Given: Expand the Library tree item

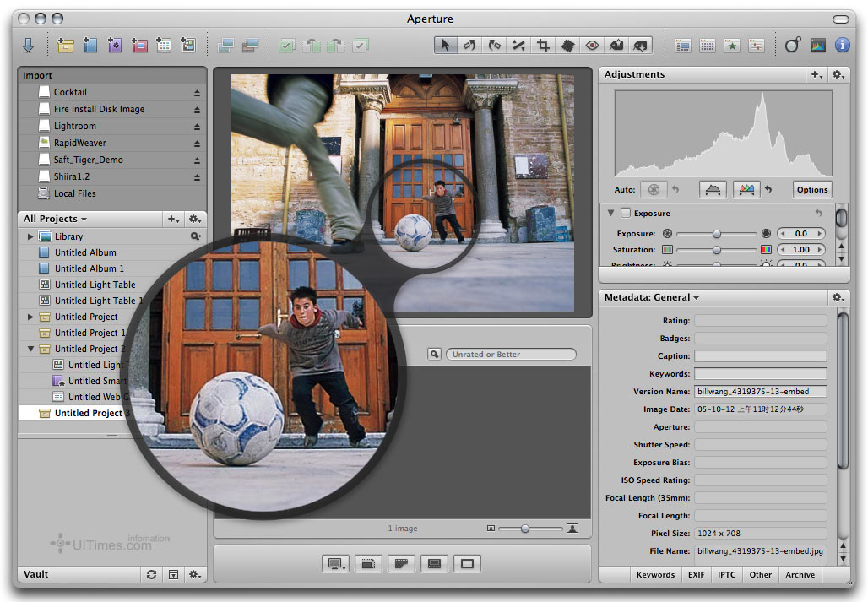Looking at the screenshot, I should click(31, 237).
